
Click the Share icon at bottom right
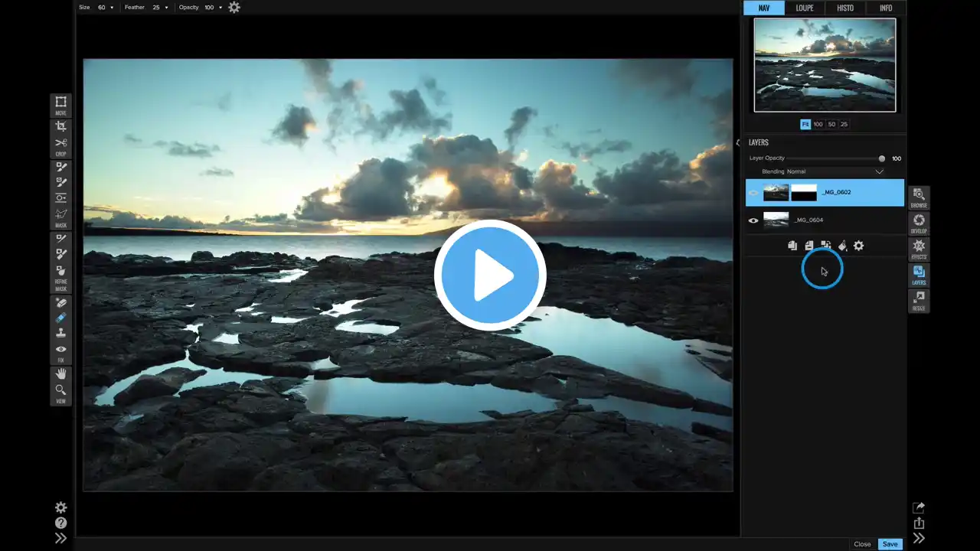pos(919,507)
